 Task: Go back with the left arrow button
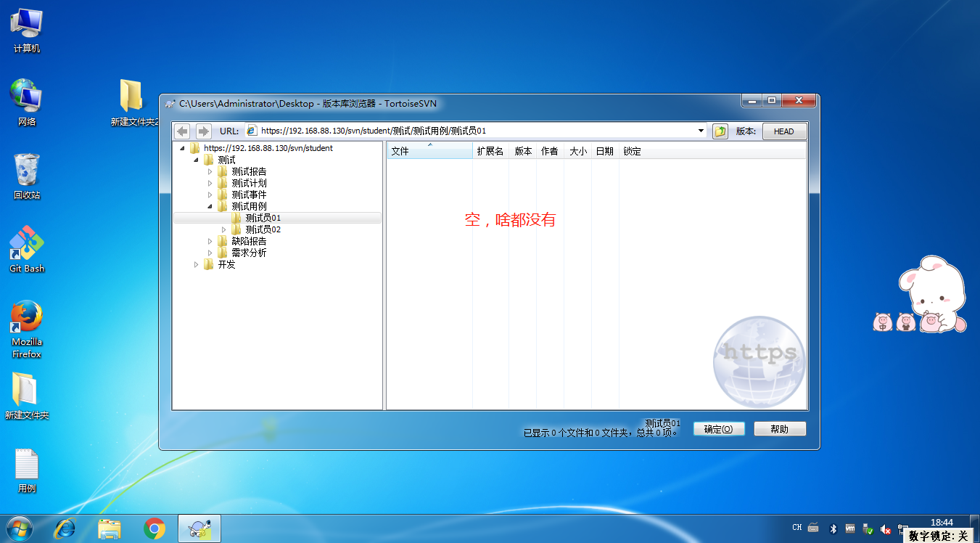(x=182, y=131)
